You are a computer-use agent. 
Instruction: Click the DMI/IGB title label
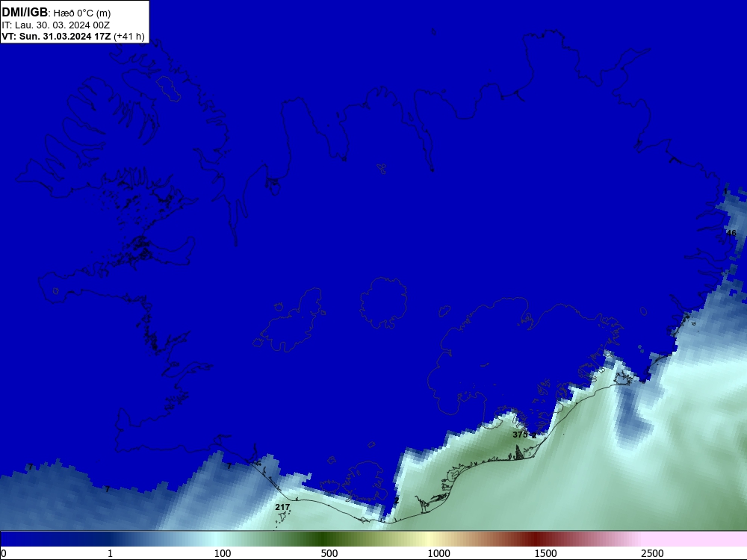[25, 13]
